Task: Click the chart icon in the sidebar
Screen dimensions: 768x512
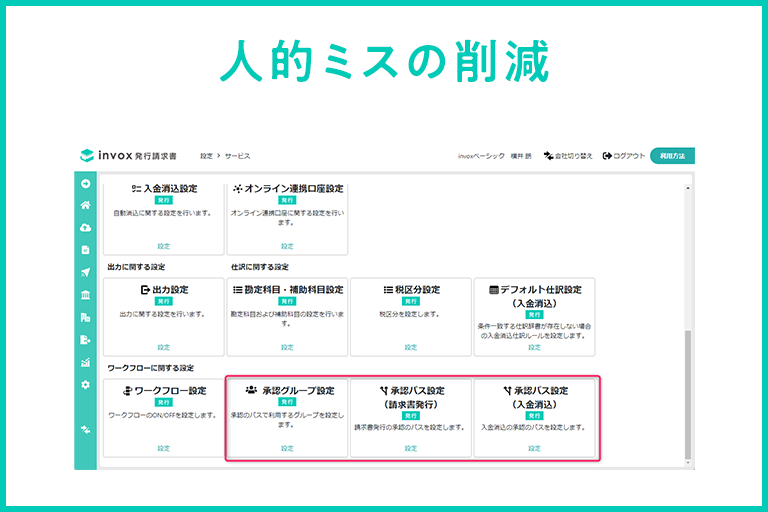Action: click(86, 362)
